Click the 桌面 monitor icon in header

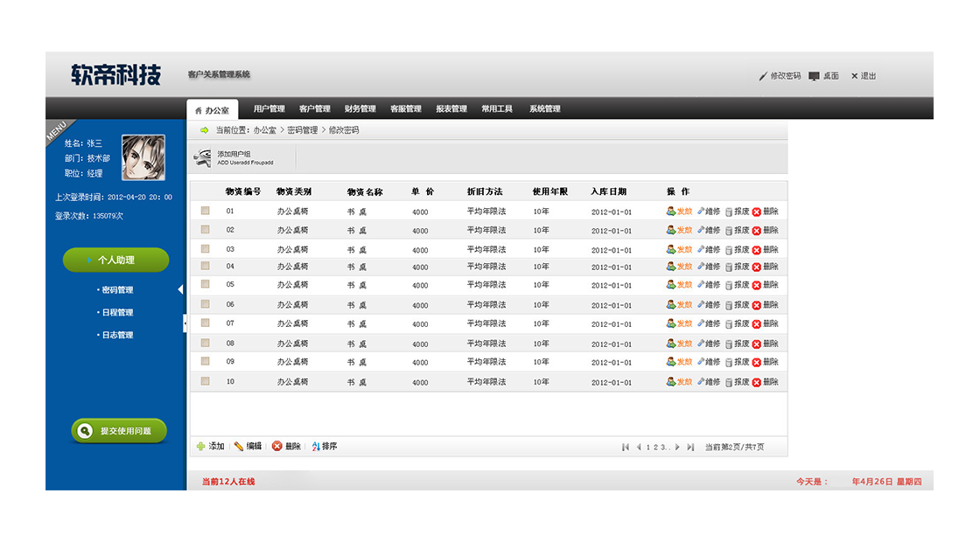814,76
